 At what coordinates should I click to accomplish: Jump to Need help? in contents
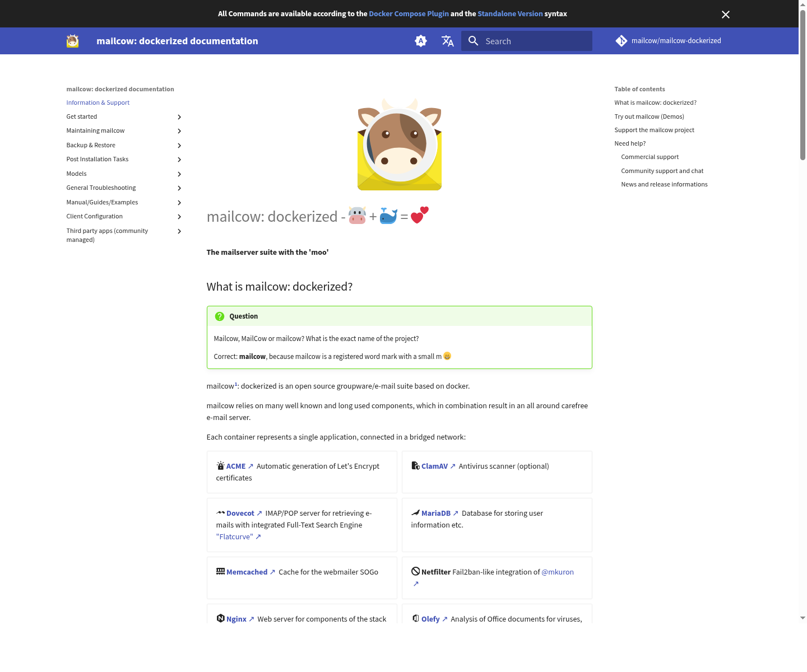[x=630, y=143]
